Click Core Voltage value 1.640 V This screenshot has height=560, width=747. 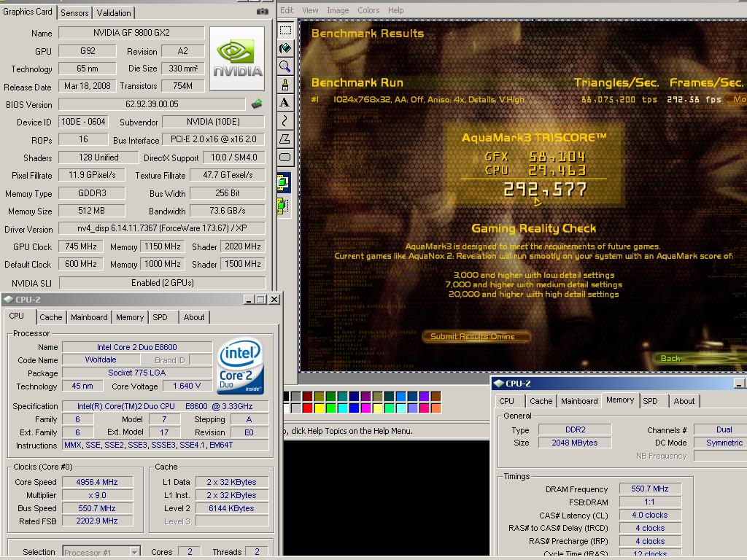coord(187,386)
